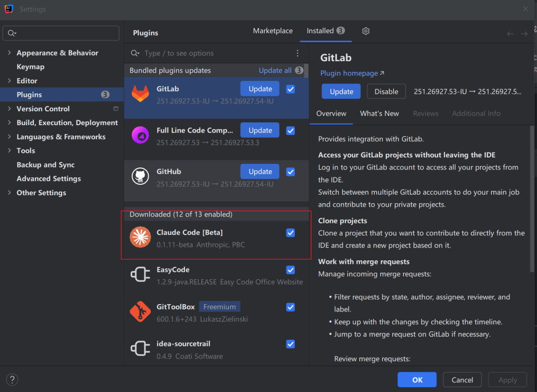Open the Additional Info tab
Screen dimensions: 537x392
coord(476,114)
